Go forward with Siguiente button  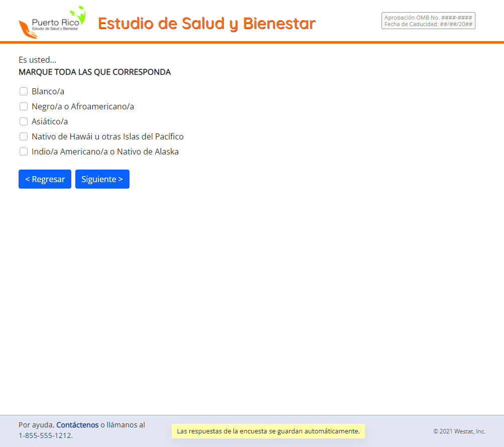coord(102,179)
